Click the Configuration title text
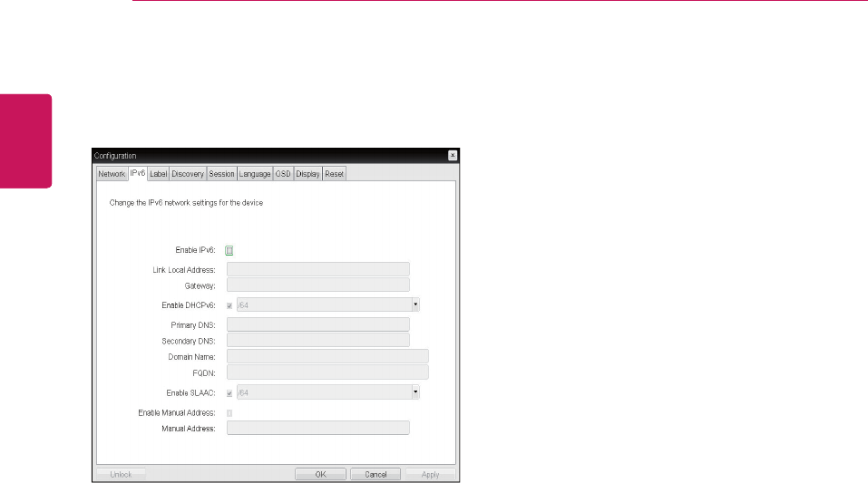868x483 pixels. [115, 156]
